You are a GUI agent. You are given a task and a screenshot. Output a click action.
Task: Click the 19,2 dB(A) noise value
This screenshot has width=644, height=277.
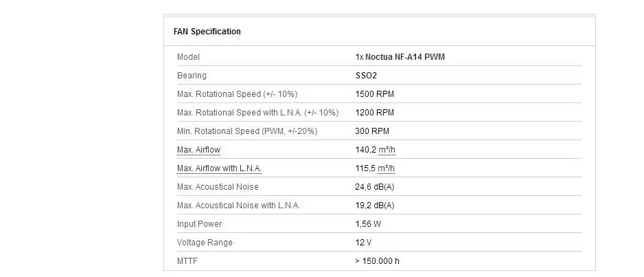pyautogui.click(x=375, y=206)
